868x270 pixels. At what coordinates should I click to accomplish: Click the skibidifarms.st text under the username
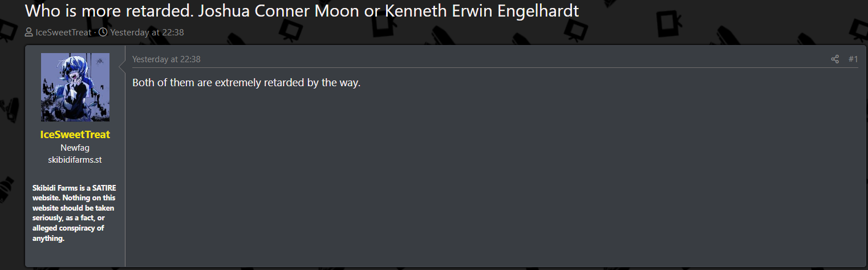tap(75, 160)
